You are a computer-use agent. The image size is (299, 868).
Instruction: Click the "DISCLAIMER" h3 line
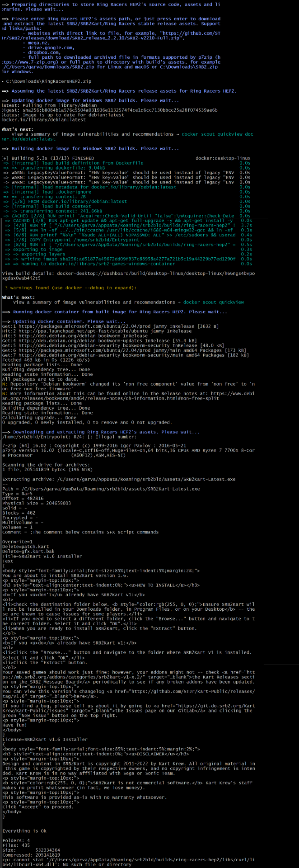point(95,754)
